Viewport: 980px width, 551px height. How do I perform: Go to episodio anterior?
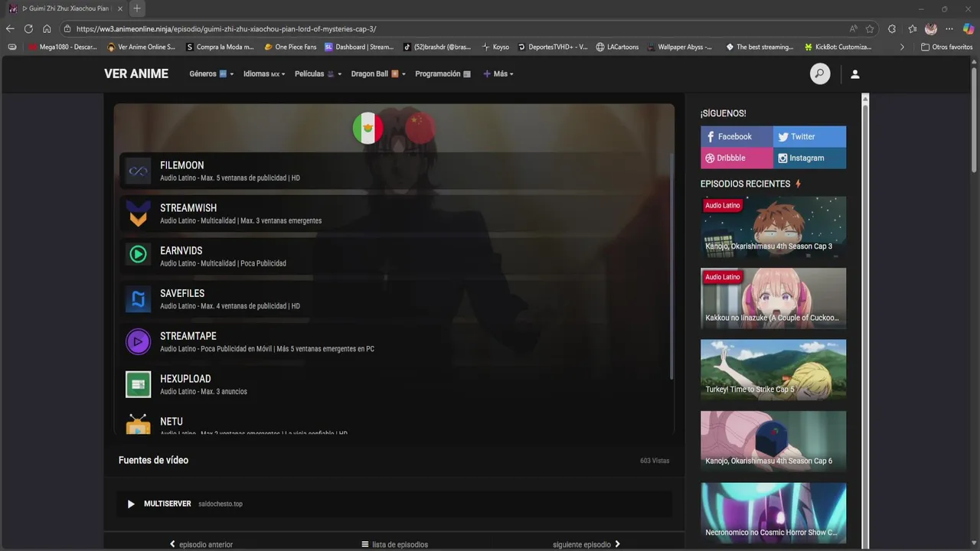coord(201,544)
